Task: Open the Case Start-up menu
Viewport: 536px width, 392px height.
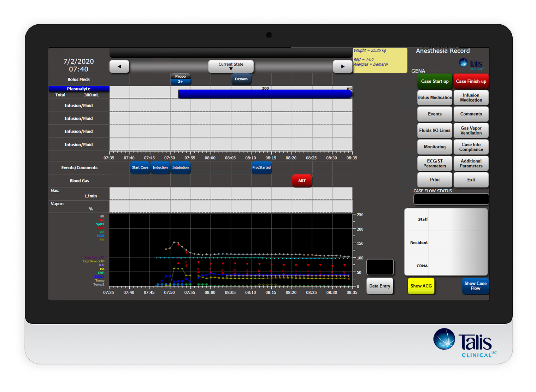Action: [x=435, y=81]
